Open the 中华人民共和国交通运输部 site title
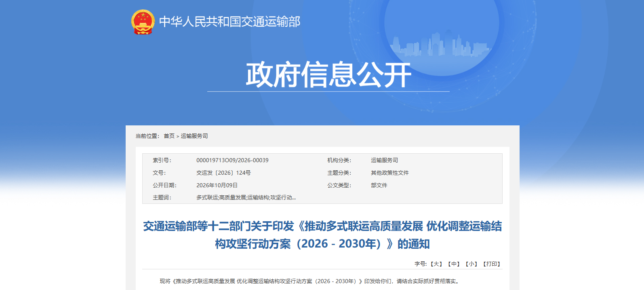 [229, 22]
